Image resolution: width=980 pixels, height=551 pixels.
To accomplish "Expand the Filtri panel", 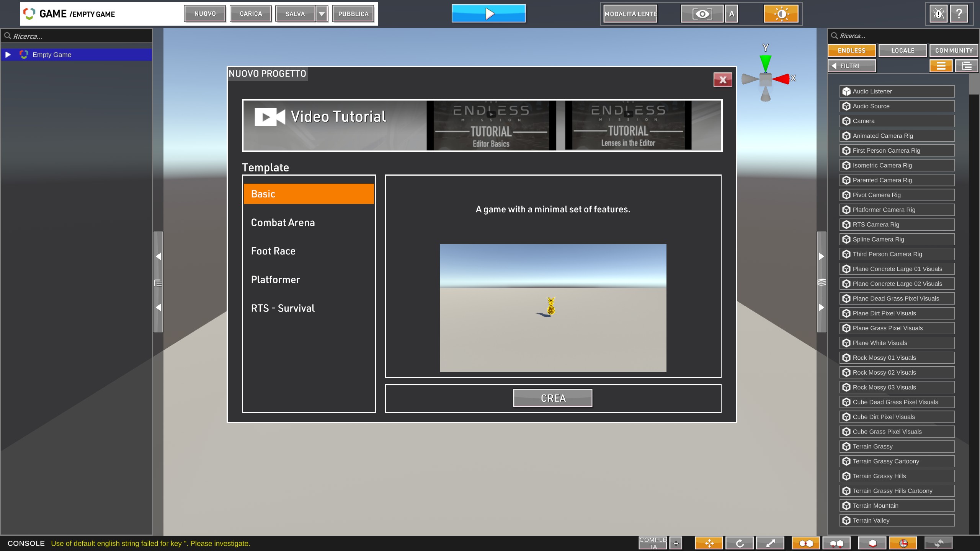I will tap(852, 66).
